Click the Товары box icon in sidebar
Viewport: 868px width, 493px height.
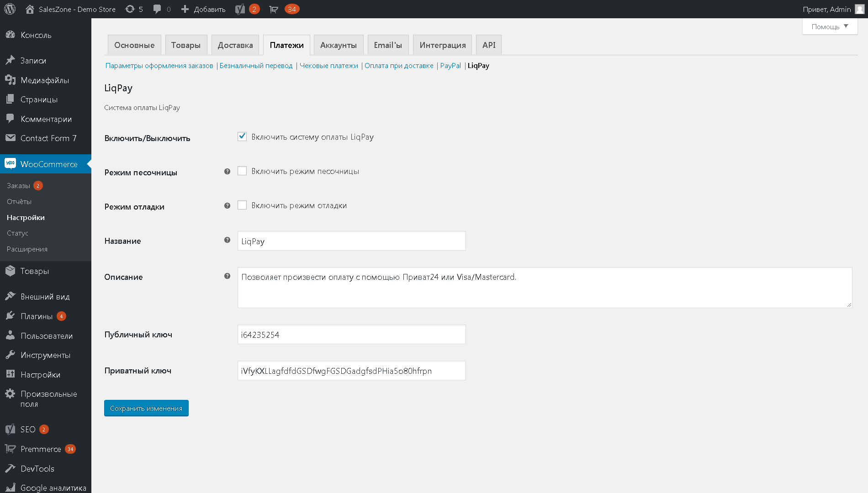[10, 271]
